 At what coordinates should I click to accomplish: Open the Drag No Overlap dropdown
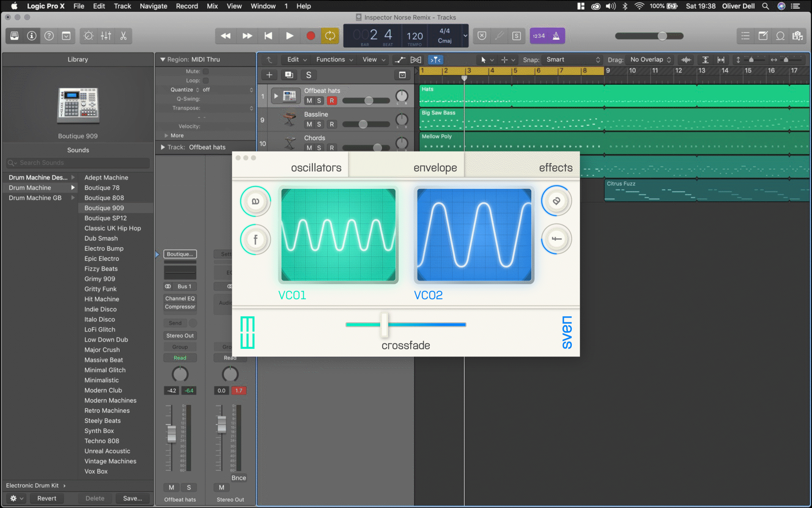point(650,60)
